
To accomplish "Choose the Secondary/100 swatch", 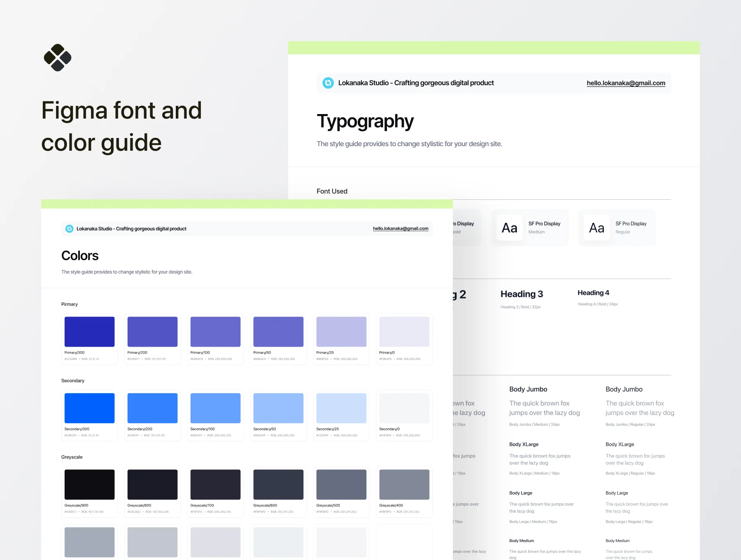I will (x=215, y=408).
